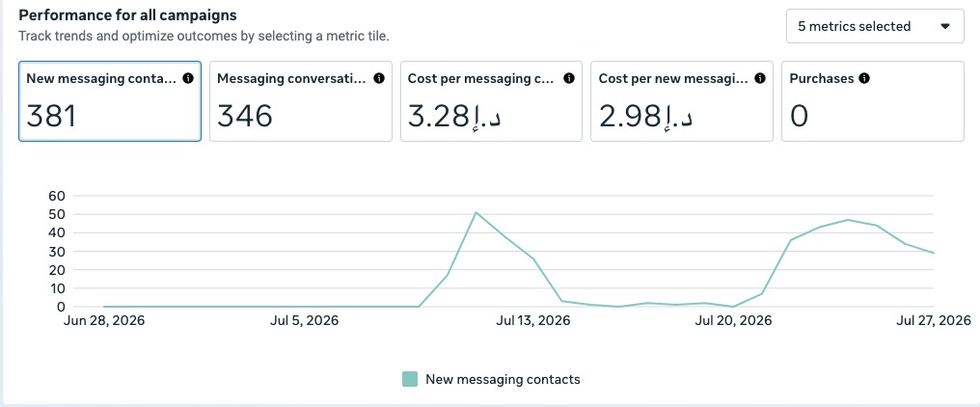Click info icon on Cost per new messaging contact tile
The image size is (980, 407).
pyautogui.click(x=760, y=79)
